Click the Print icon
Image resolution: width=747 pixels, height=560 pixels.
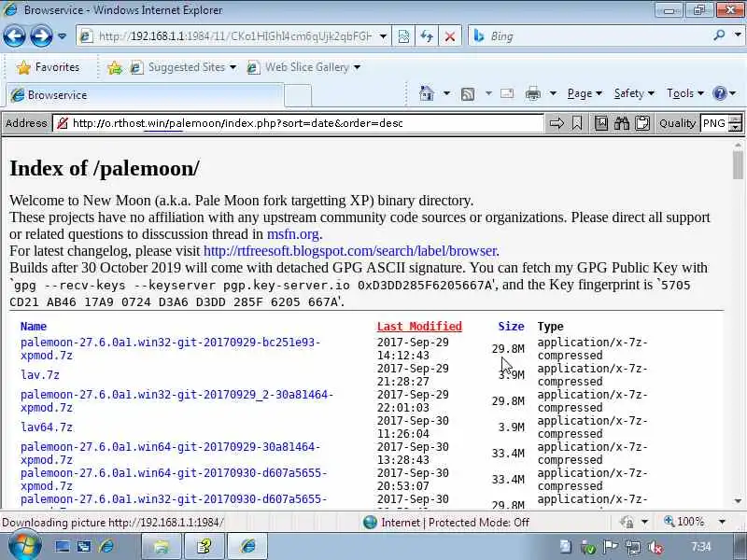coord(532,94)
